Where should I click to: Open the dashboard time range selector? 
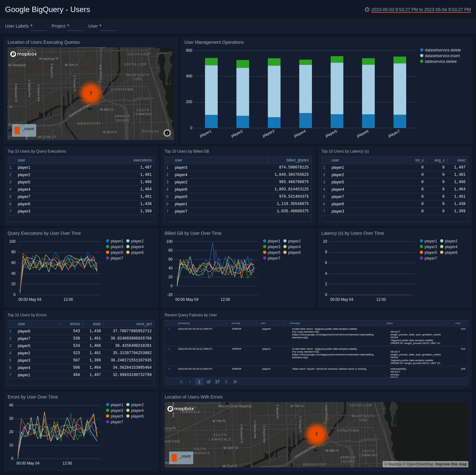pos(421,10)
